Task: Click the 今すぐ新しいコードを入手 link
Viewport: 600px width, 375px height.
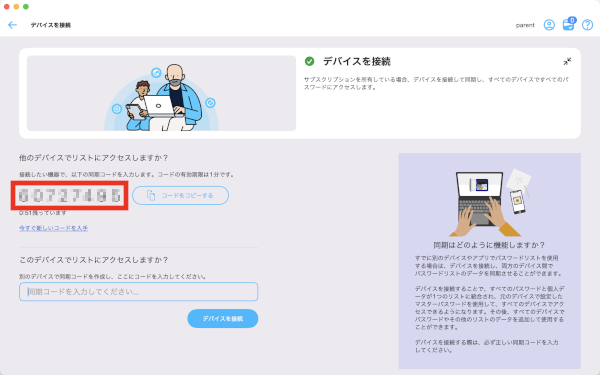Action: [54, 228]
